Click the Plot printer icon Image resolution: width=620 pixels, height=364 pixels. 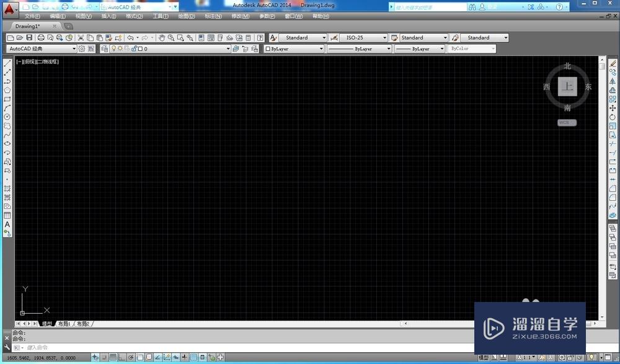tap(41, 38)
